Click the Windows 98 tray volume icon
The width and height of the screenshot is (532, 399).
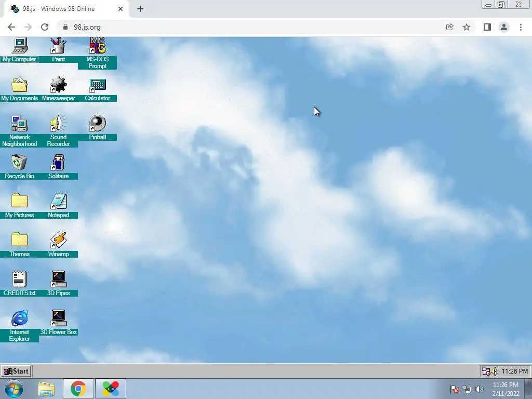[x=494, y=371]
